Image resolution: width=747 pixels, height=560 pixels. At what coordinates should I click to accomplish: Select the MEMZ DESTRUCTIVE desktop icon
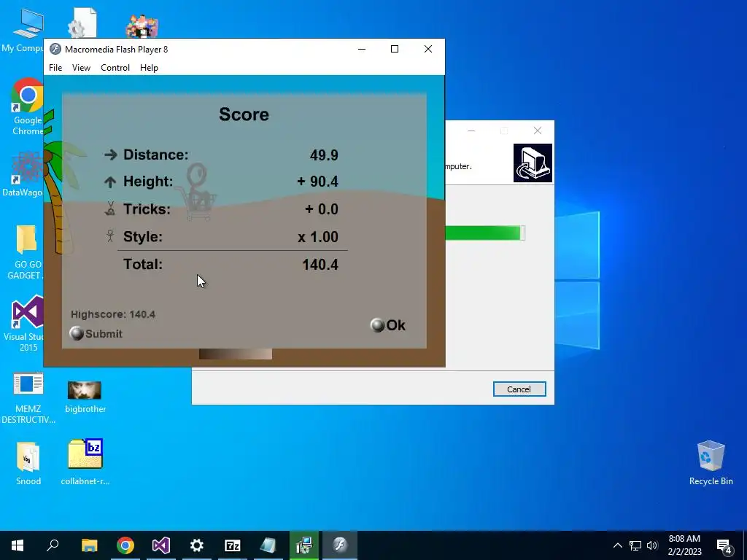(28, 397)
